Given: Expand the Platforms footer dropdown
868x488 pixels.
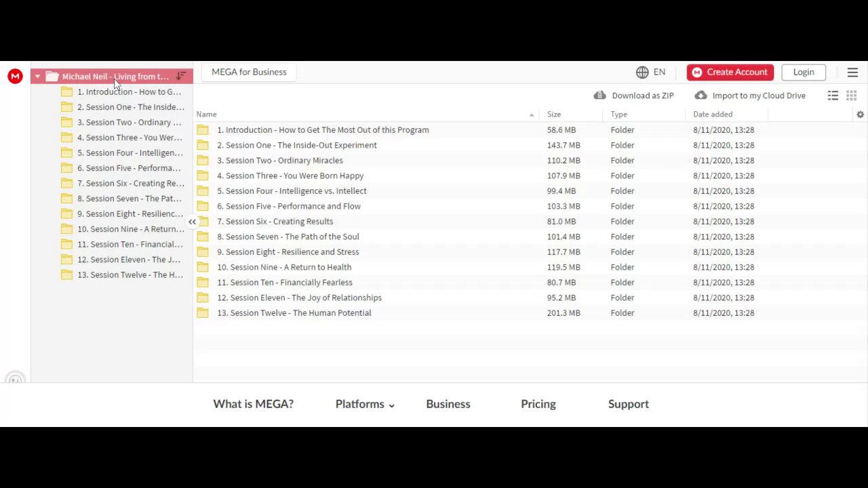Looking at the screenshot, I should (365, 404).
